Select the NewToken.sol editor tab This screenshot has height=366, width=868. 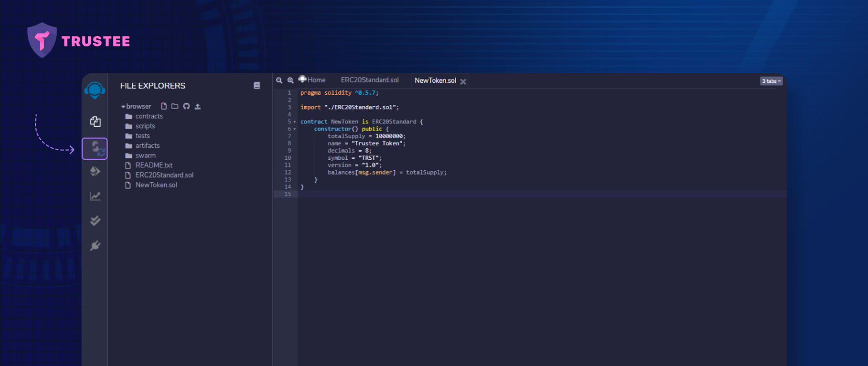[435, 81]
